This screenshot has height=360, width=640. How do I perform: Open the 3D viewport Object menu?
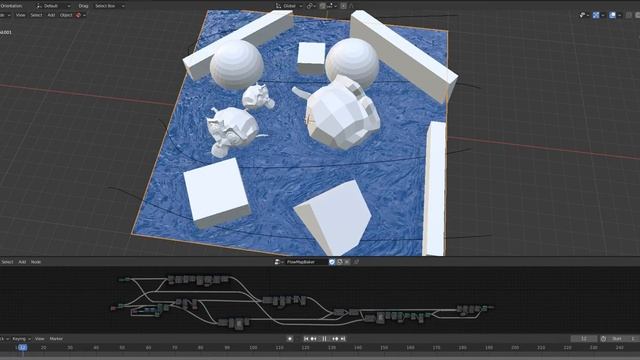click(x=66, y=15)
